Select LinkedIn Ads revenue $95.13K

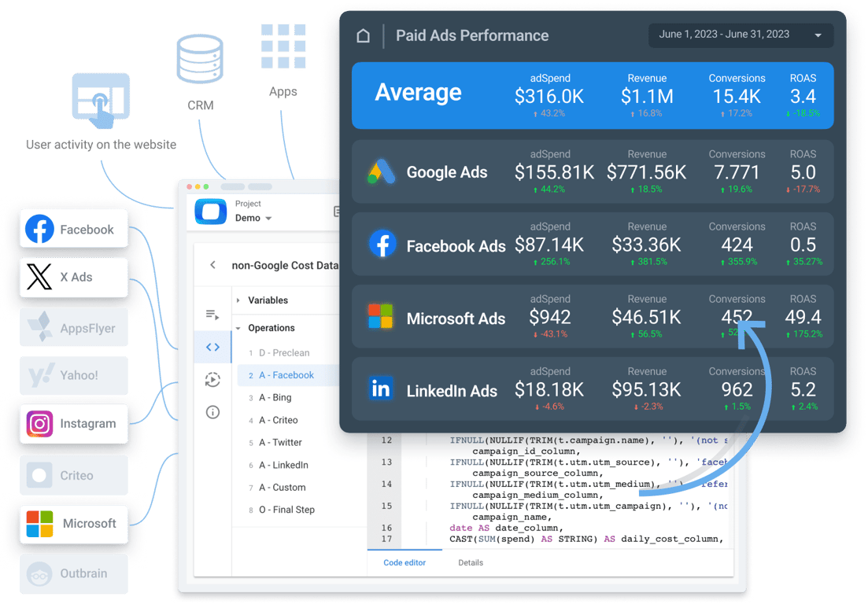(647, 390)
